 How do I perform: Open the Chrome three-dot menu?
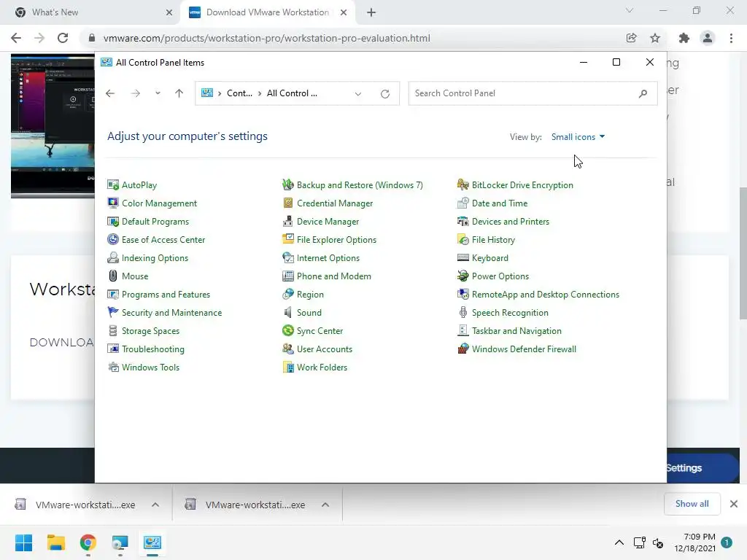731,38
